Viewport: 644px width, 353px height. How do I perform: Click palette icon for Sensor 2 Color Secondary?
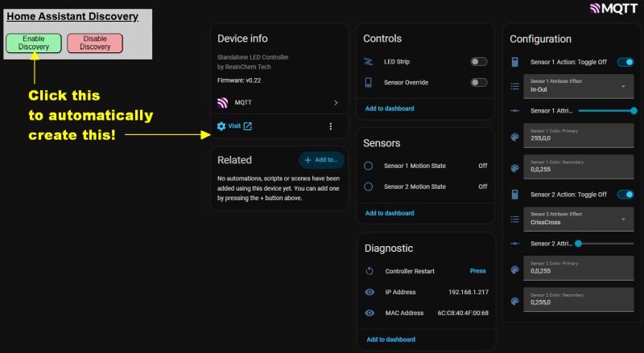(514, 302)
